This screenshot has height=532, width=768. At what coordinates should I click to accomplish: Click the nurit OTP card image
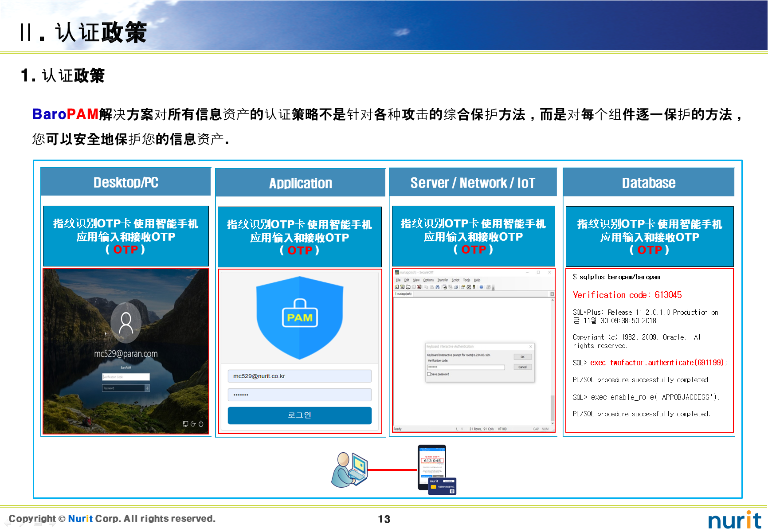pos(442,486)
